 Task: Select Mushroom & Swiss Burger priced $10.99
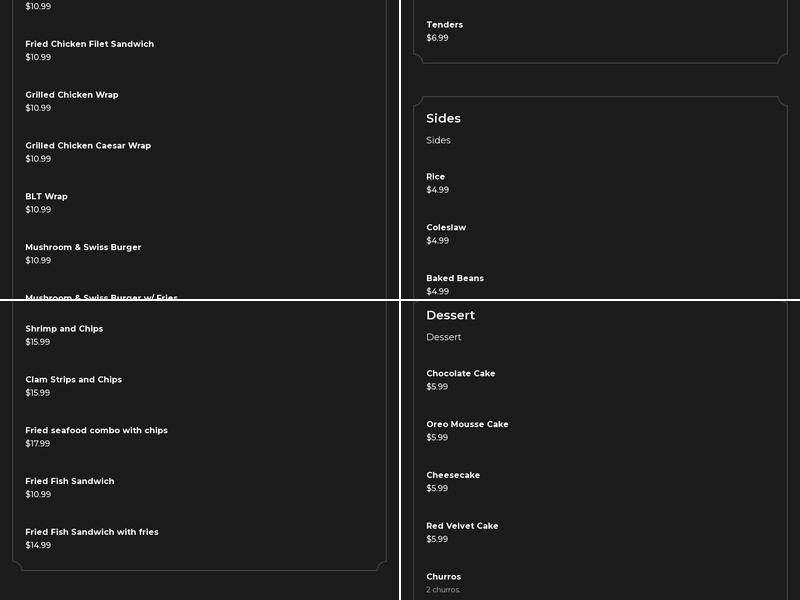coord(83,248)
